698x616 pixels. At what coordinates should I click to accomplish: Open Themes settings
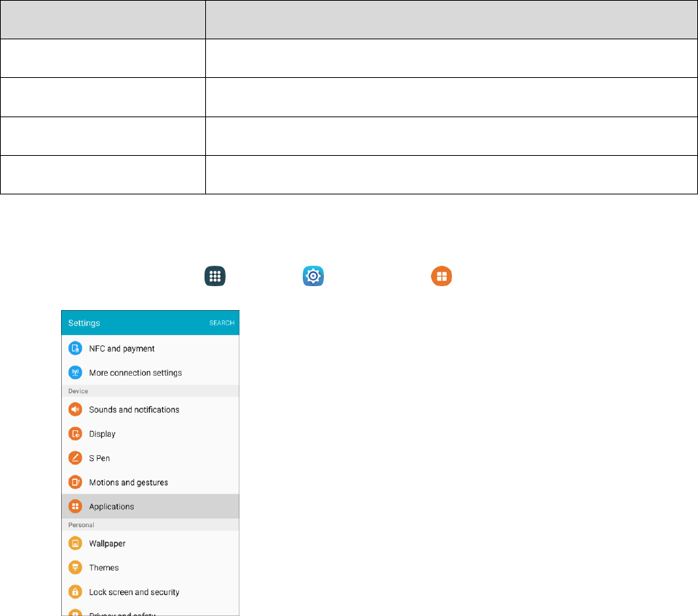coord(151,567)
